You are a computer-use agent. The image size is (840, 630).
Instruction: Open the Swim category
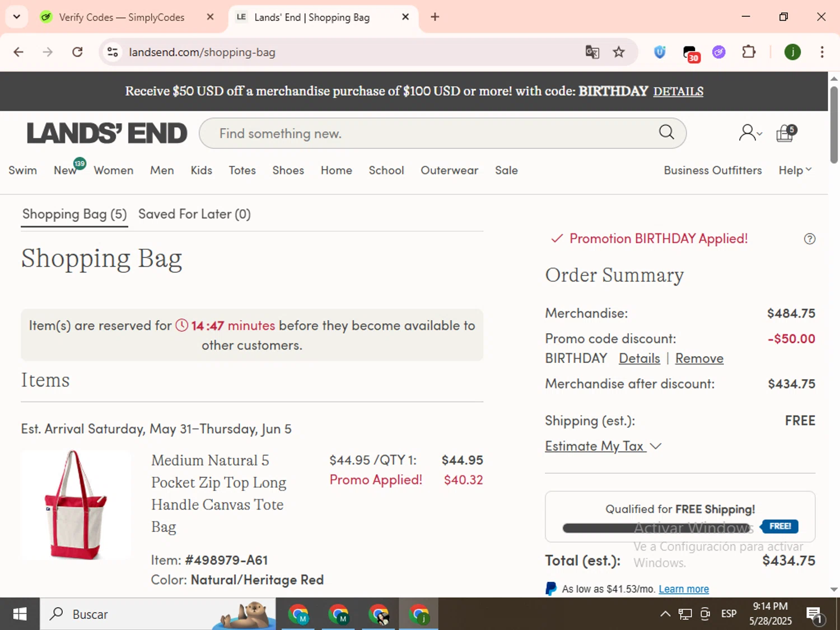22,170
